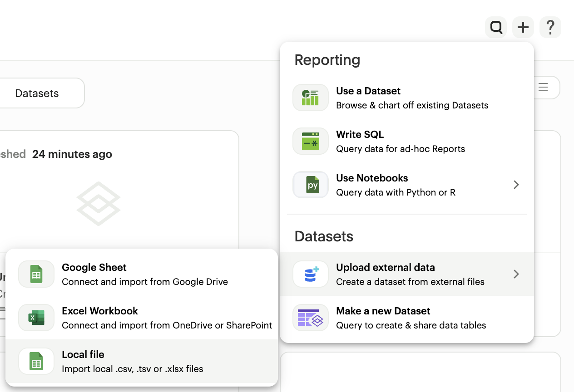Viewport: 574px width, 392px height.
Task: Expand the Upload external data submenu chevron
Action: pyautogui.click(x=516, y=274)
